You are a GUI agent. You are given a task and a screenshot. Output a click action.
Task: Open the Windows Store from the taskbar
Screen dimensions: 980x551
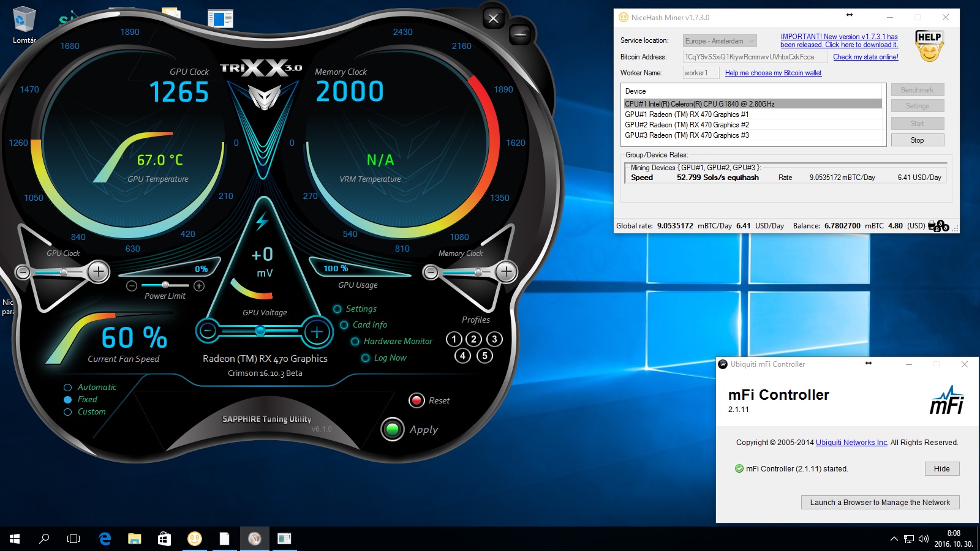164,539
